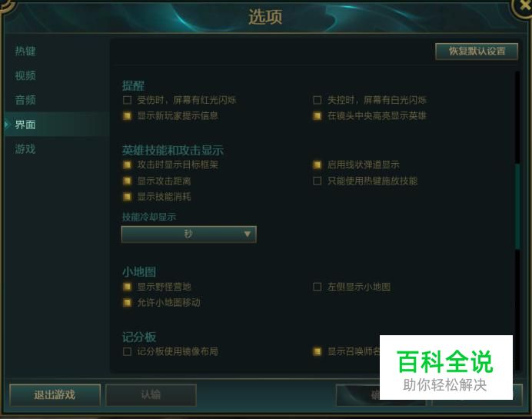Viewport: 532px width, 419px height.
Task: Open the 技能冷却显示 dropdown
Action: coord(188,234)
